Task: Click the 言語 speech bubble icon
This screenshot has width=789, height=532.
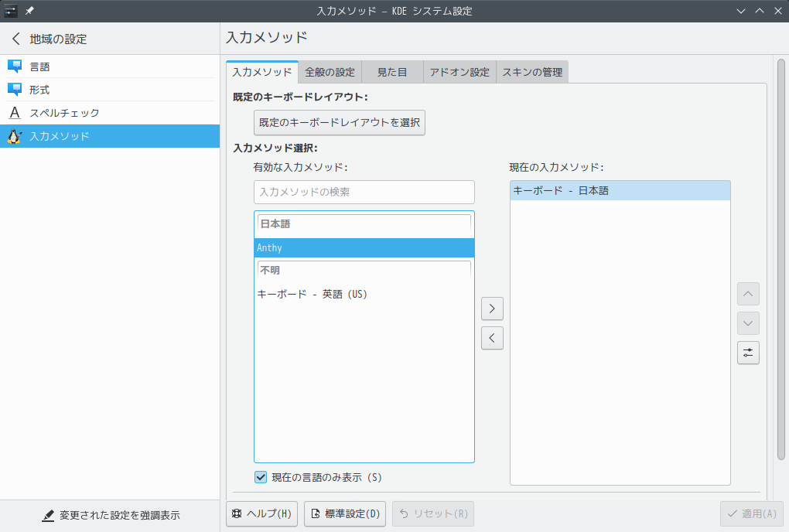Action: point(15,66)
